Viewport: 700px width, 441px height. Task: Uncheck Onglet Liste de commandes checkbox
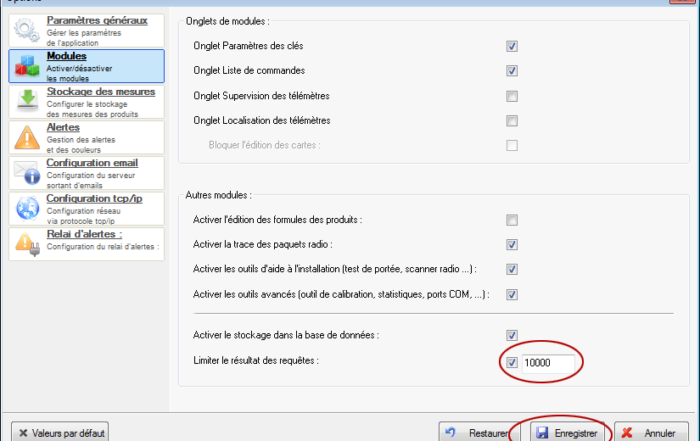click(x=512, y=71)
